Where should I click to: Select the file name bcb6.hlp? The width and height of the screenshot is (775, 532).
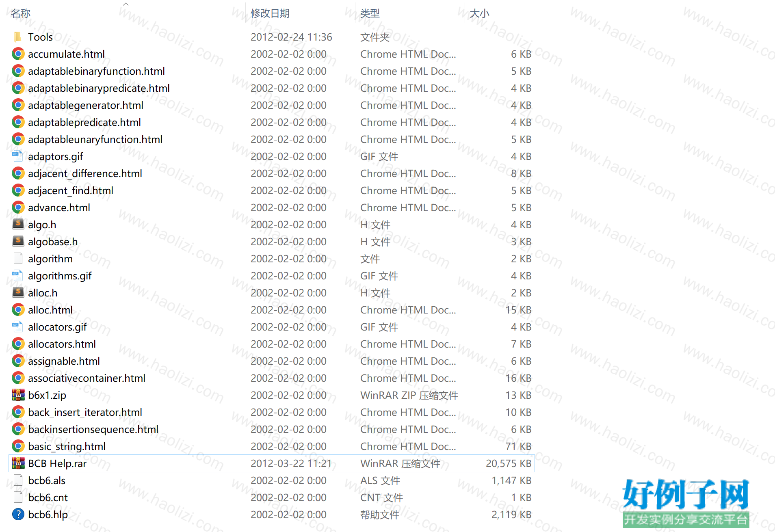(48, 515)
